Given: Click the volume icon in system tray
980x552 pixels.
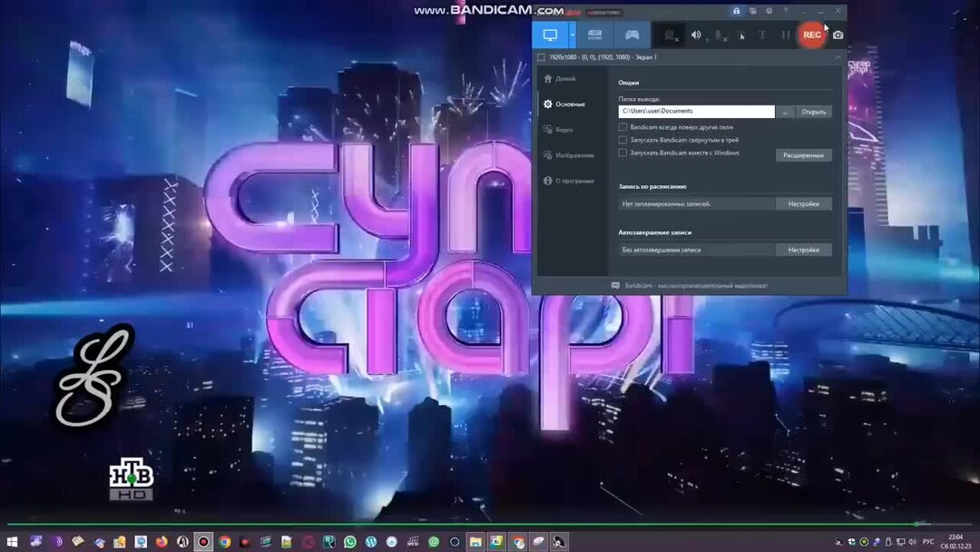Looking at the screenshot, I should (x=913, y=541).
